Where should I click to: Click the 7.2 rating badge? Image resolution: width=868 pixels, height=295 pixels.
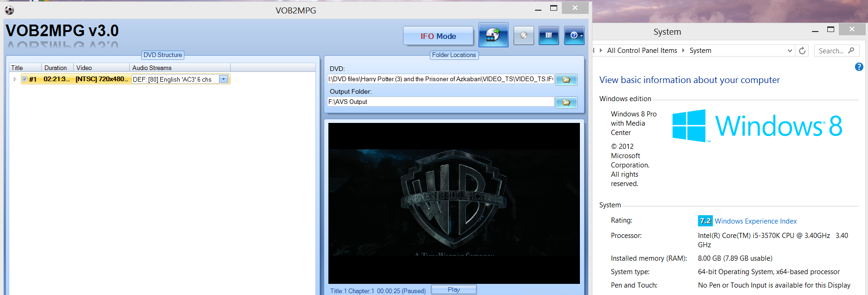click(x=705, y=221)
